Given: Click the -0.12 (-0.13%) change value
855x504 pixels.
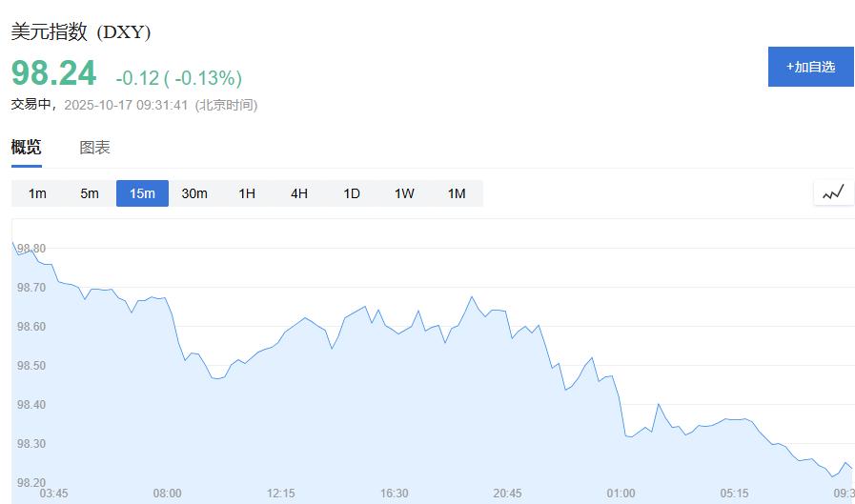Looking at the screenshot, I should pos(179,78).
